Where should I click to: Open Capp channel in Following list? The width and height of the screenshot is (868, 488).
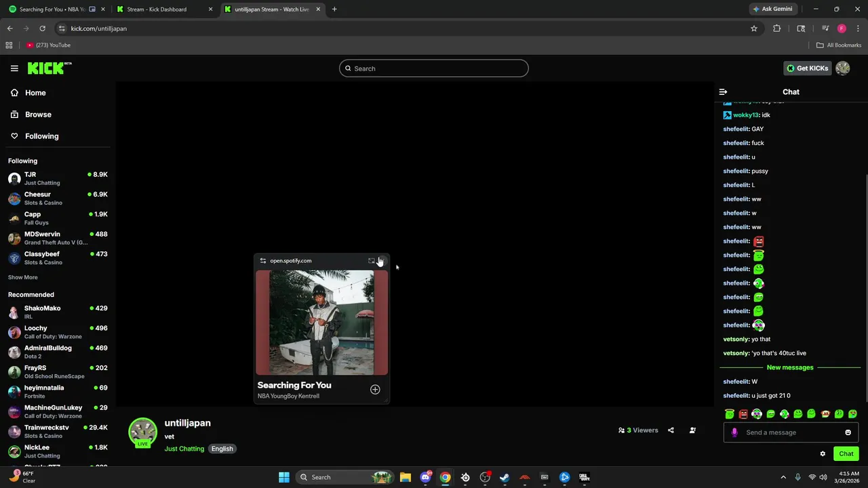click(x=58, y=218)
